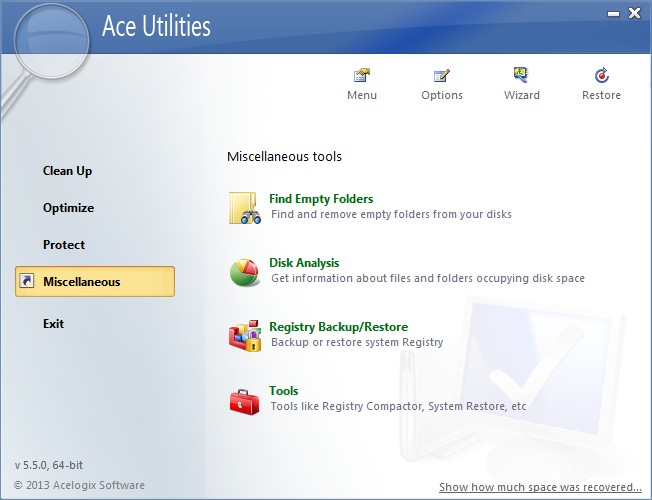Click the shortcut arrow icon beside Miscellaneous
652x500 pixels.
tap(27, 281)
